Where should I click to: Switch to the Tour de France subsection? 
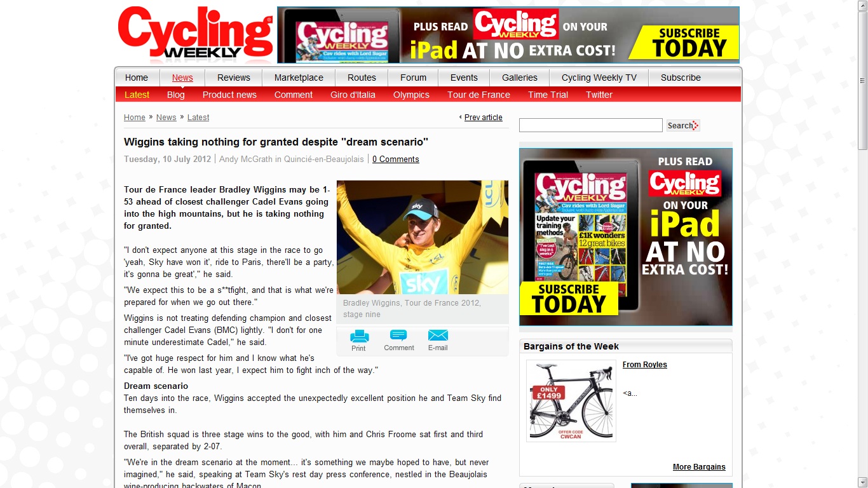click(x=478, y=95)
